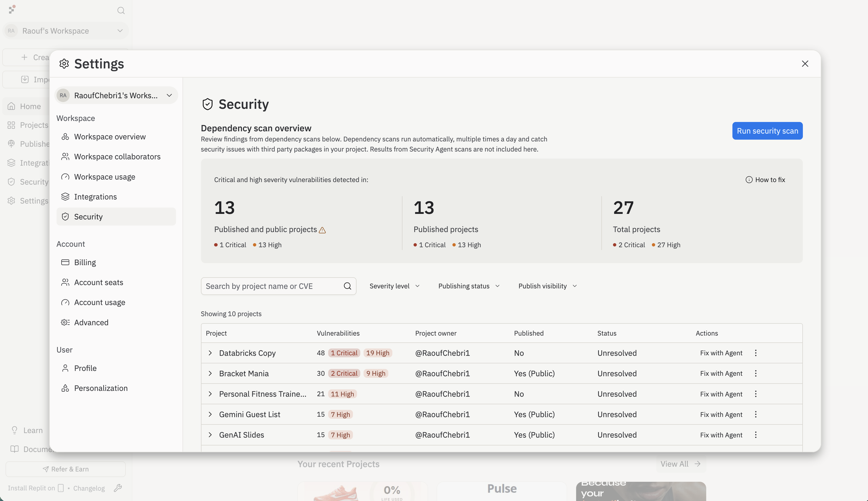868x501 pixels.
Task: Click the Replit logo icon
Action: pyautogui.click(x=12, y=9)
